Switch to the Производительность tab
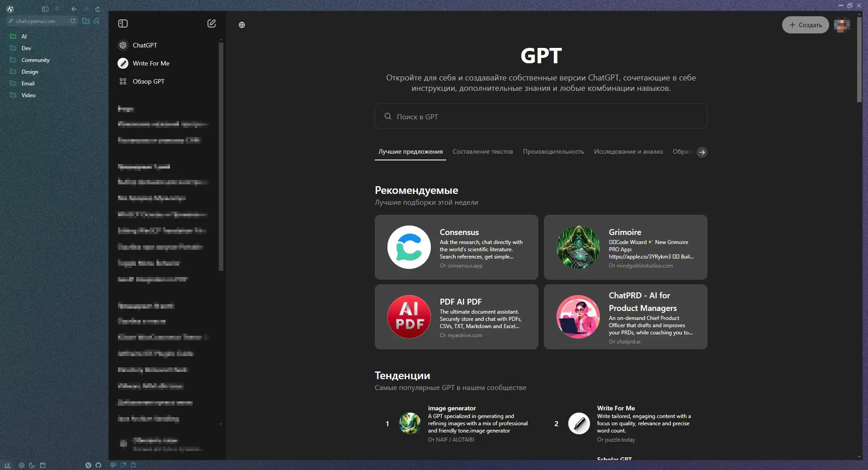The image size is (868, 470). (x=553, y=152)
